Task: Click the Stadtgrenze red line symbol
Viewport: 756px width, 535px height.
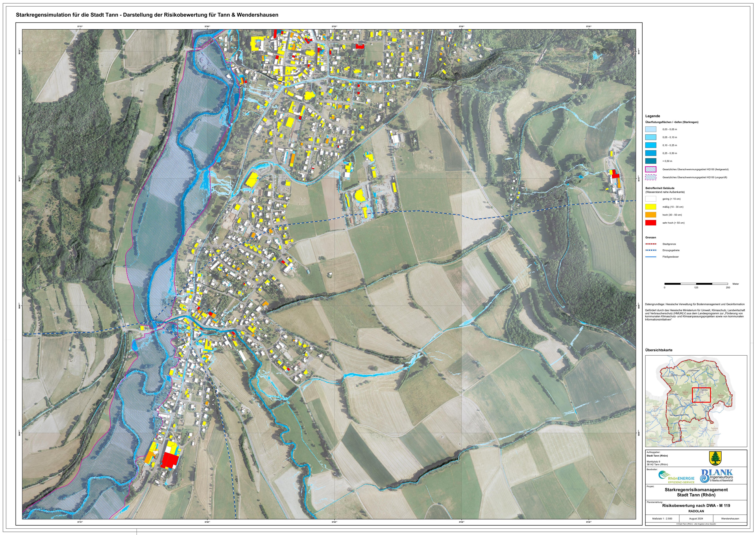Action: tap(651, 244)
